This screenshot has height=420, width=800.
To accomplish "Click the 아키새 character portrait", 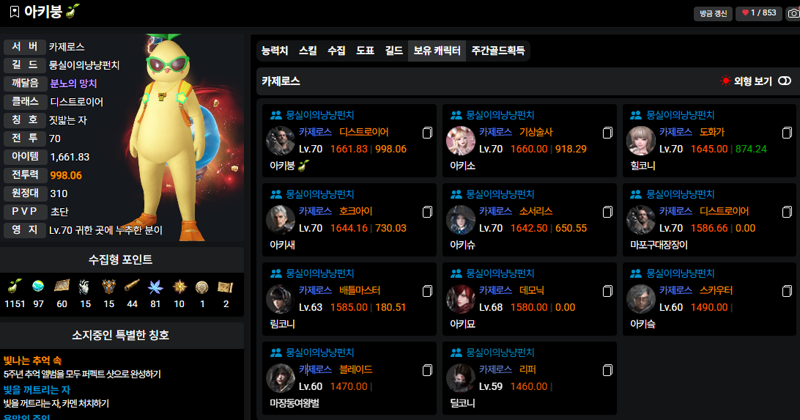I will tap(280, 219).
